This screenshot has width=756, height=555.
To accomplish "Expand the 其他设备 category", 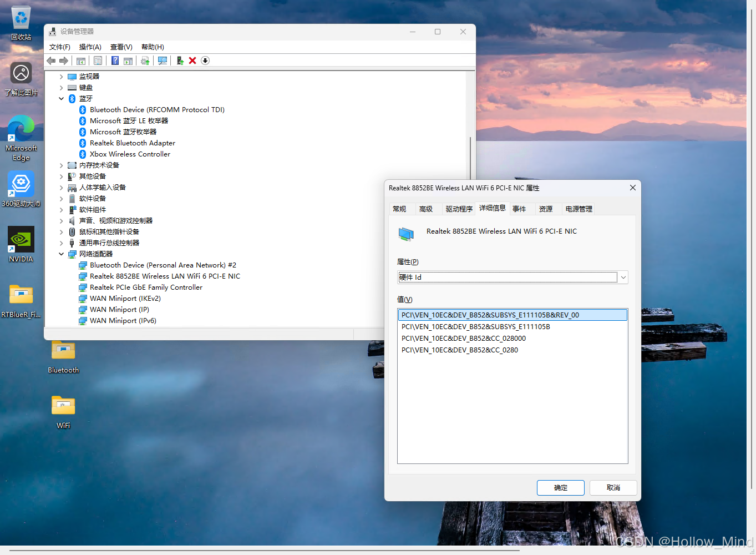I will (x=61, y=176).
